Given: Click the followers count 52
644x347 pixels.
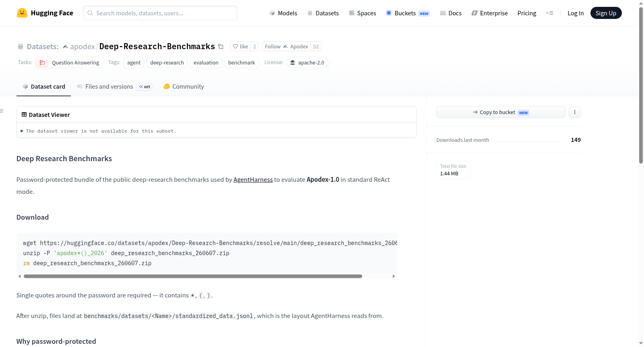Looking at the screenshot, I should click(x=316, y=46).
